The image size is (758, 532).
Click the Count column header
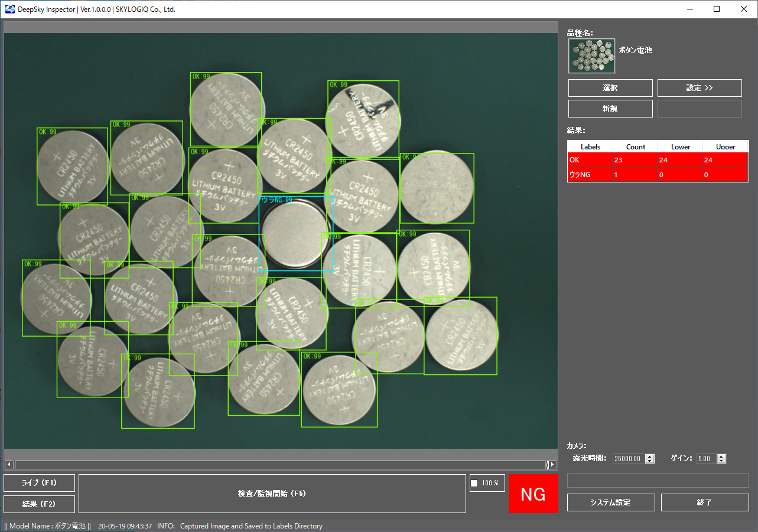(636, 147)
